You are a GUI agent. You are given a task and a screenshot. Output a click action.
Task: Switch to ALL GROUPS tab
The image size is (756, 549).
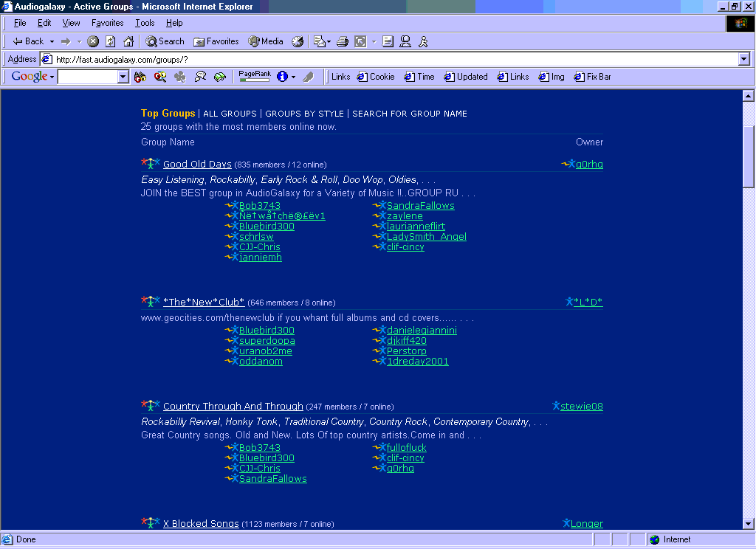tap(230, 114)
